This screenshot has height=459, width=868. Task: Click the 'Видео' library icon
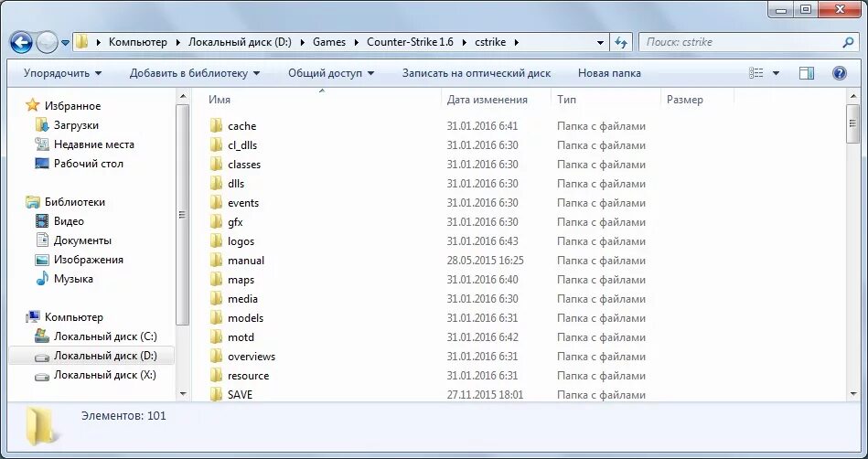pyautogui.click(x=42, y=221)
